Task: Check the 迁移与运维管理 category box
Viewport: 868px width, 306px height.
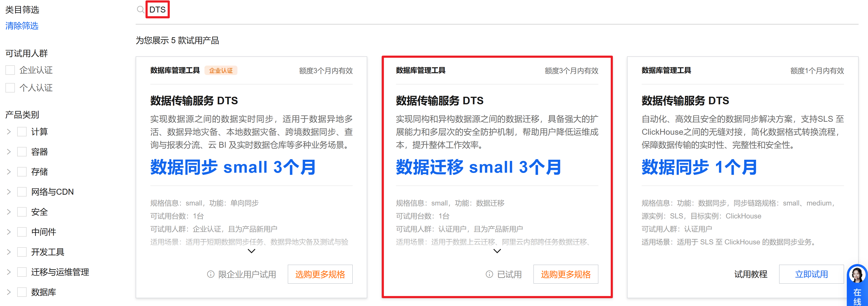Action: click(x=22, y=272)
